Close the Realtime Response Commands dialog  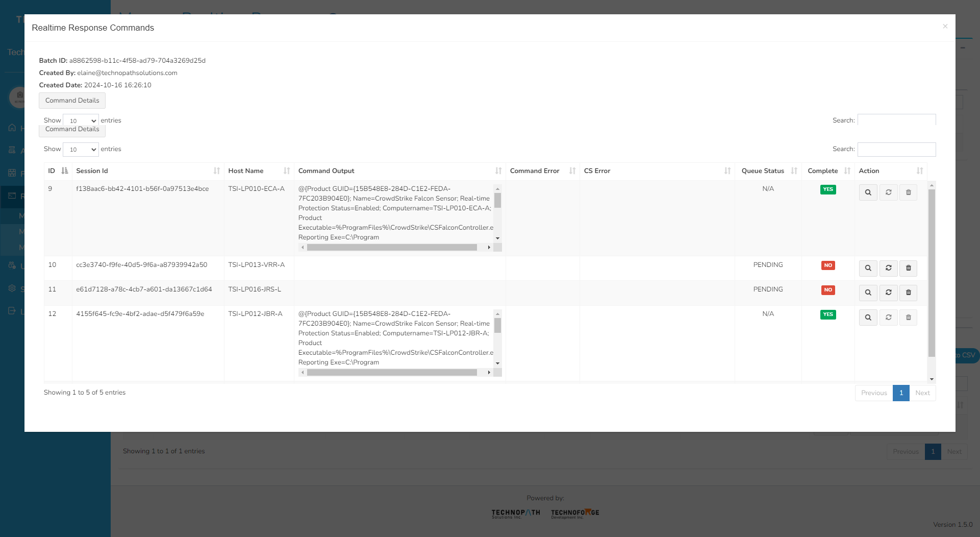pyautogui.click(x=945, y=27)
